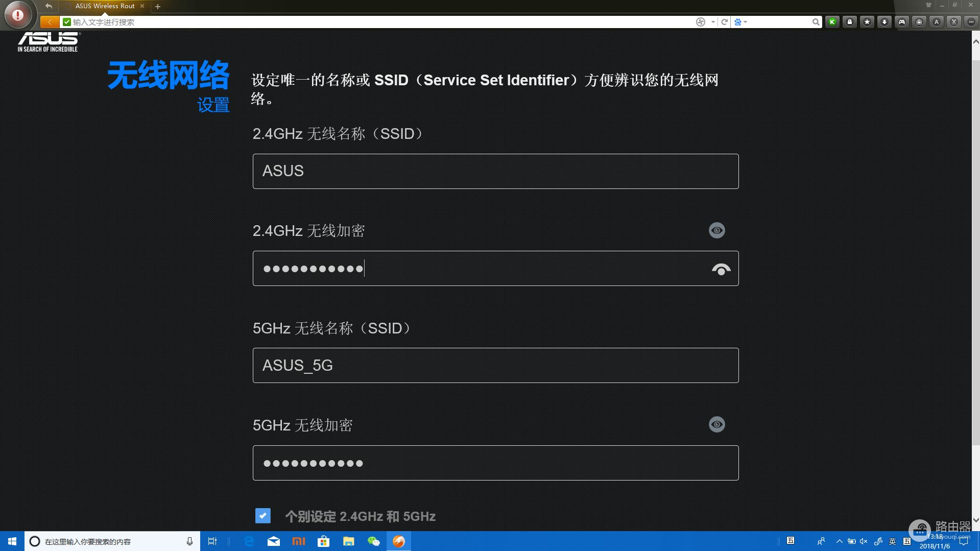The height and width of the screenshot is (551, 980).
Task: Reveal password using the eye inside 2.4GHz field
Action: 721,269
